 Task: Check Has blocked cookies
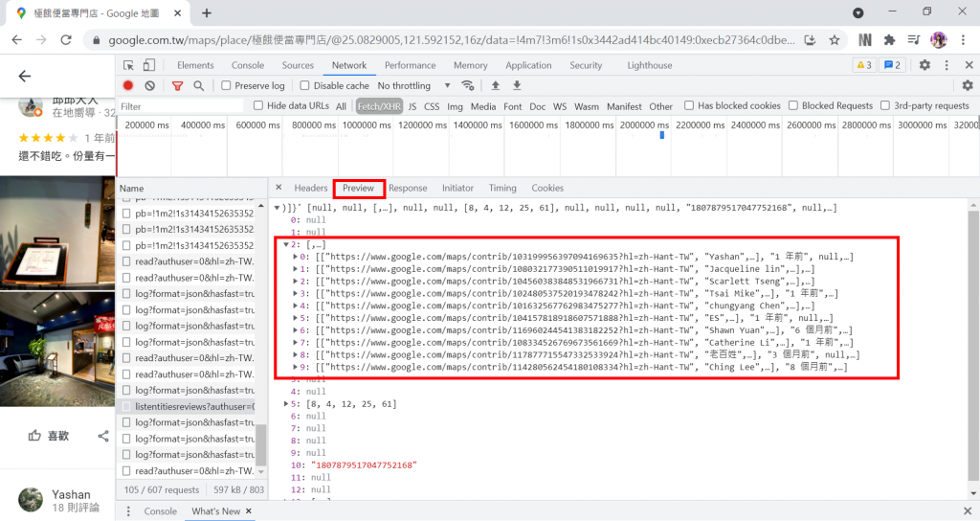689,105
